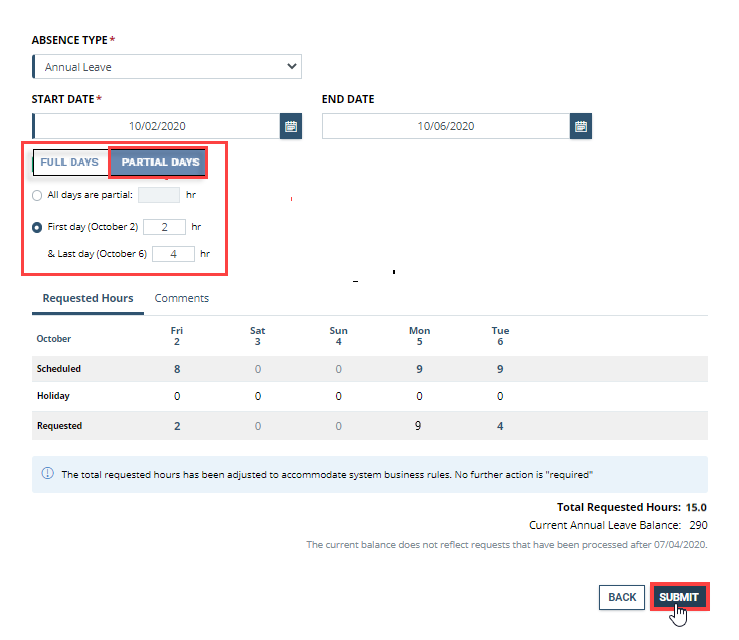Click the 'Mon 5' column header

419,336
